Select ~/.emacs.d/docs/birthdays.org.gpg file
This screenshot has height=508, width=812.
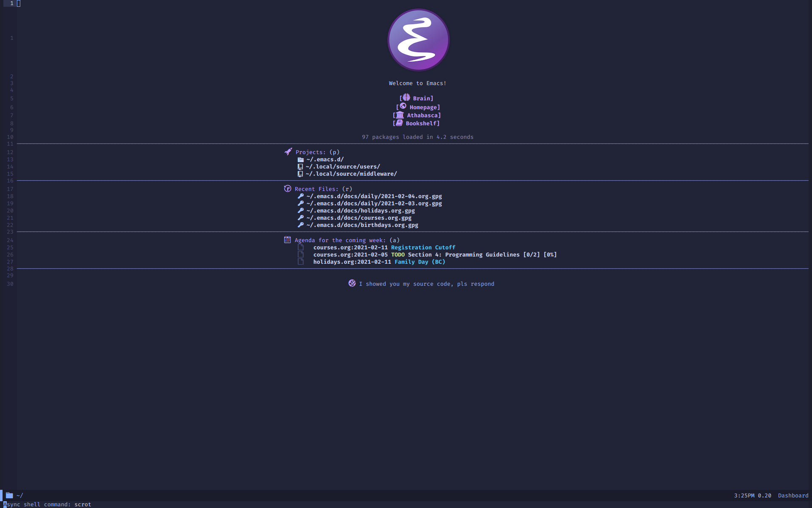tap(362, 225)
